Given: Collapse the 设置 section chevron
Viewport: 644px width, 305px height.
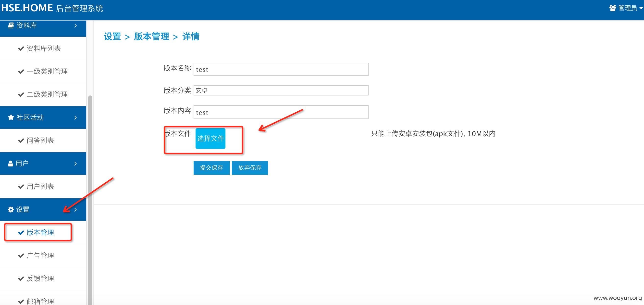Looking at the screenshot, I should (x=75, y=210).
